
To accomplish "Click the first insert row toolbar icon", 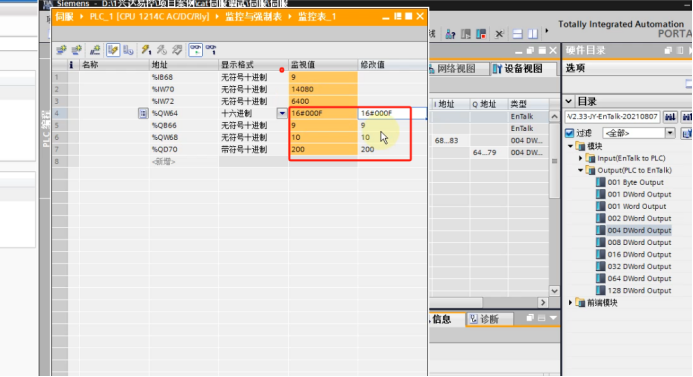I will pyautogui.click(x=61, y=50).
